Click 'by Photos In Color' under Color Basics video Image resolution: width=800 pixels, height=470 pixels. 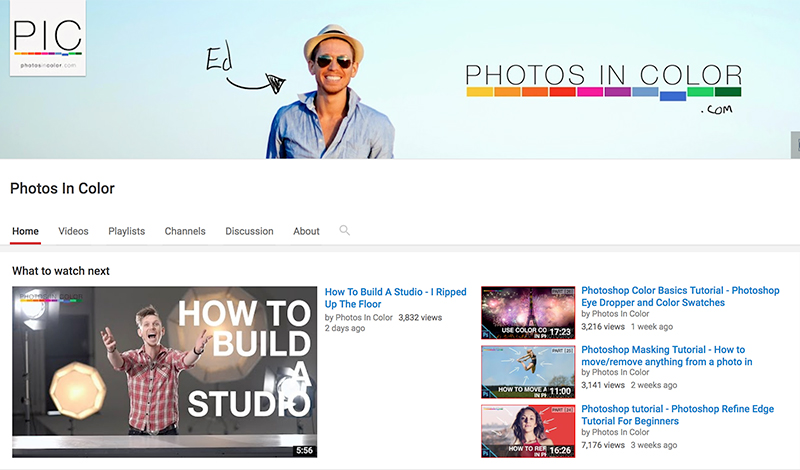(615, 314)
